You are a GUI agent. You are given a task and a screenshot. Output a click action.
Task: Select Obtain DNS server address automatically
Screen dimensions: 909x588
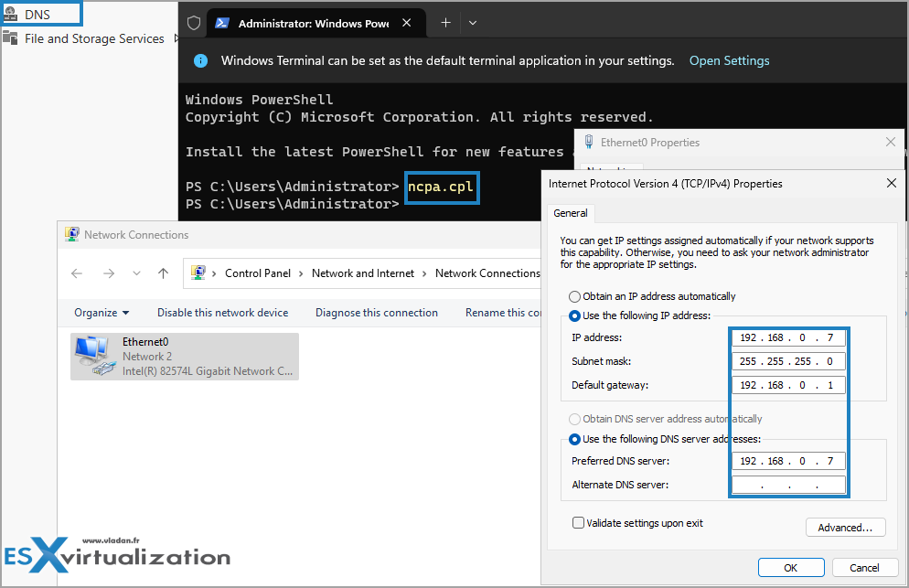point(666,419)
